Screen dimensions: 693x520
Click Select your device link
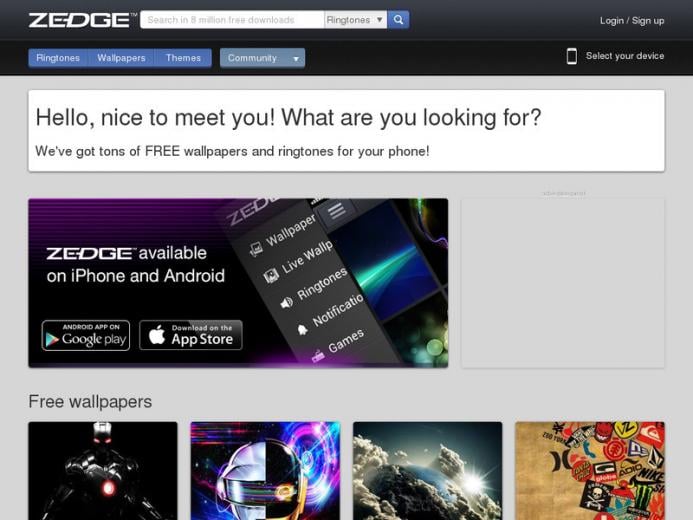(624, 56)
